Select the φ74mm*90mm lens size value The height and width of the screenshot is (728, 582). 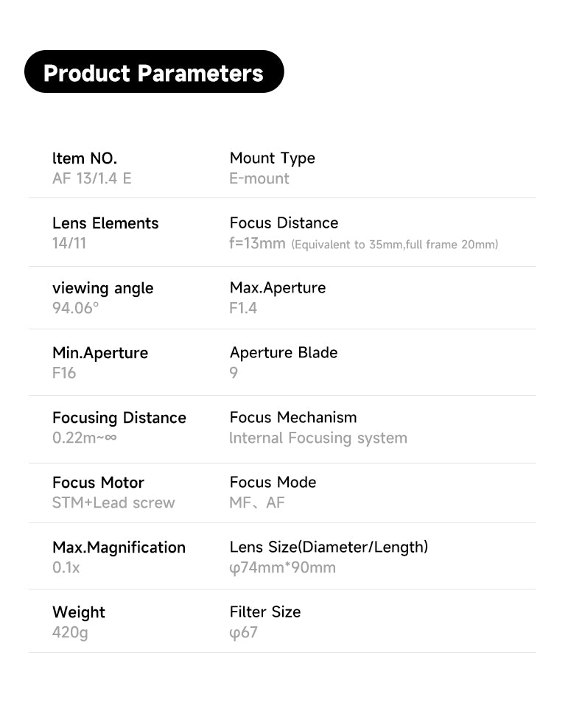pyautogui.click(x=282, y=567)
